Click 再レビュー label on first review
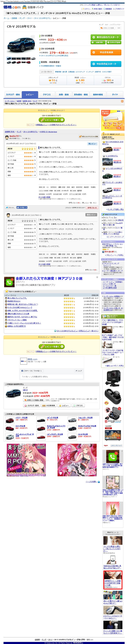The height and width of the screenshot is (644, 128). (92, 144)
